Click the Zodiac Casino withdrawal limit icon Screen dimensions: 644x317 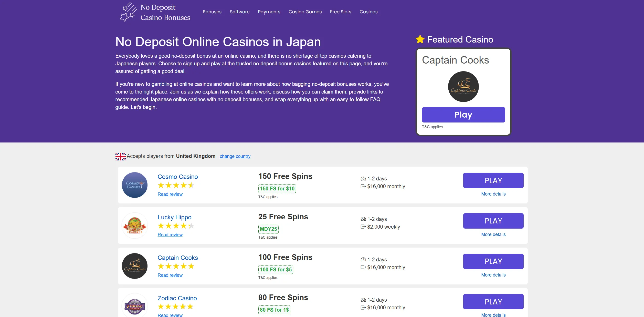click(363, 308)
